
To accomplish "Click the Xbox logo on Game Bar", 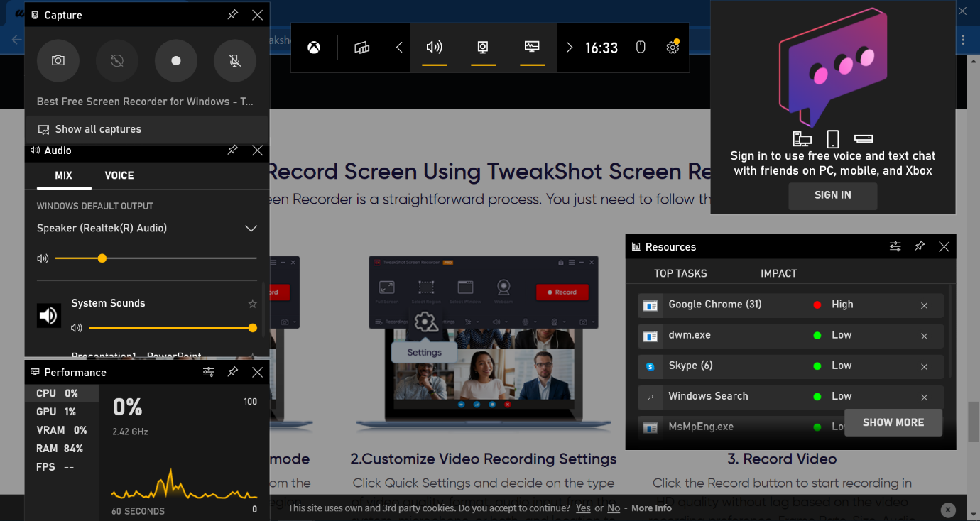I will [314, 48].
